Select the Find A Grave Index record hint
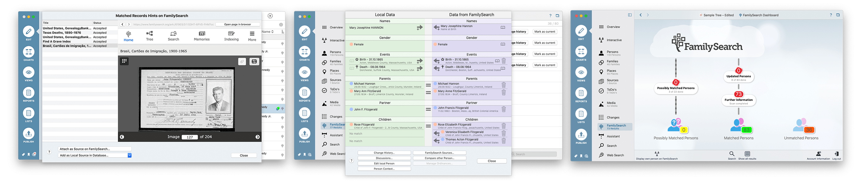Image resolution: width=868 pixels, height=192 pixels. click(80, 41)
